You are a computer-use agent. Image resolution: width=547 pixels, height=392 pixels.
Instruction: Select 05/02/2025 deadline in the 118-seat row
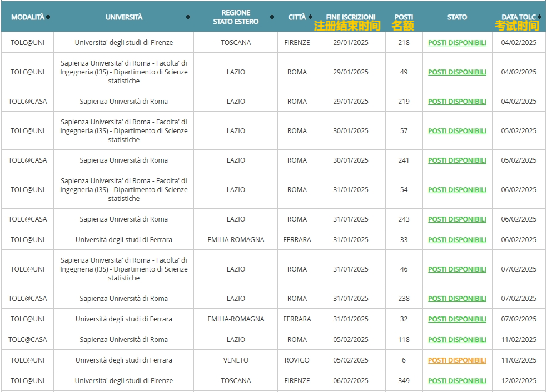[x=351, y=340]
